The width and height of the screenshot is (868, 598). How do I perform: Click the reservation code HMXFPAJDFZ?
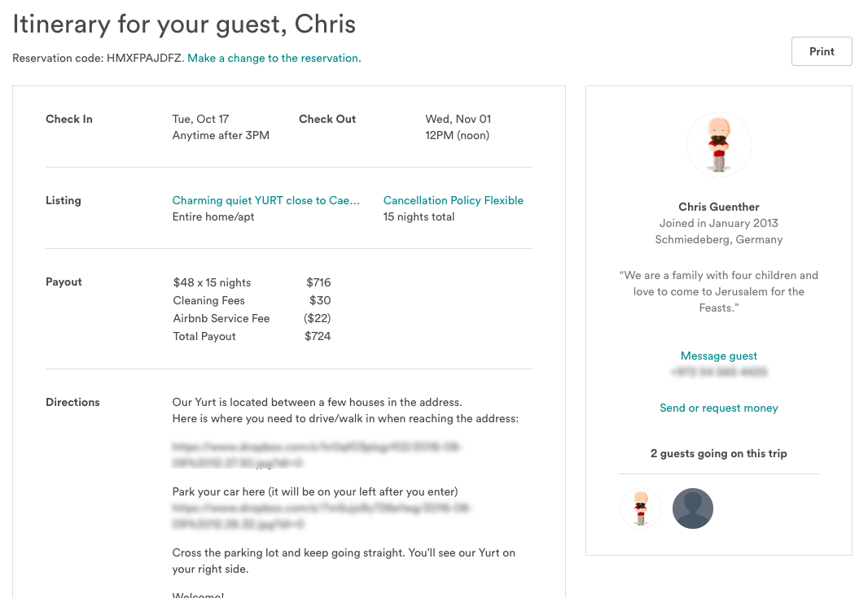145,59
